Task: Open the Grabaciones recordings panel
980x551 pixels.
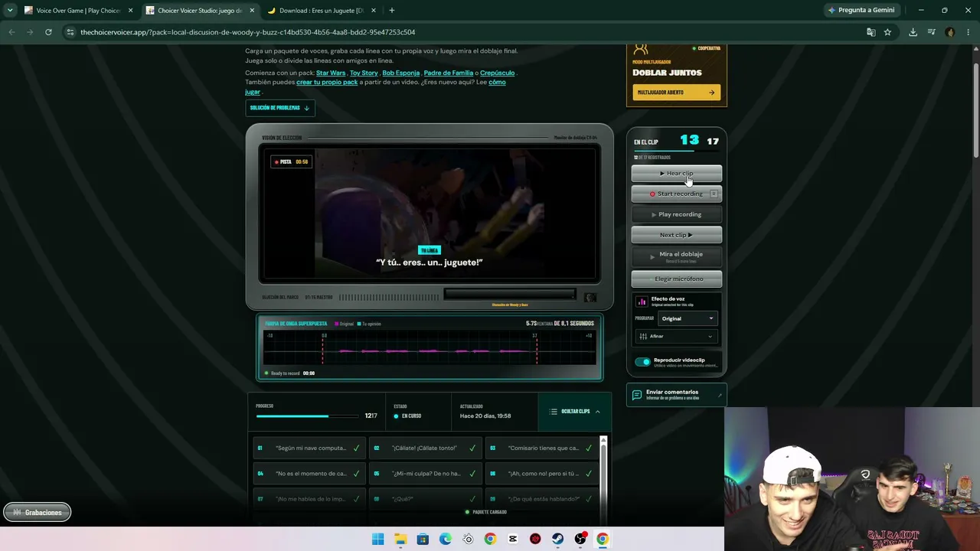Action: (37, 513)
